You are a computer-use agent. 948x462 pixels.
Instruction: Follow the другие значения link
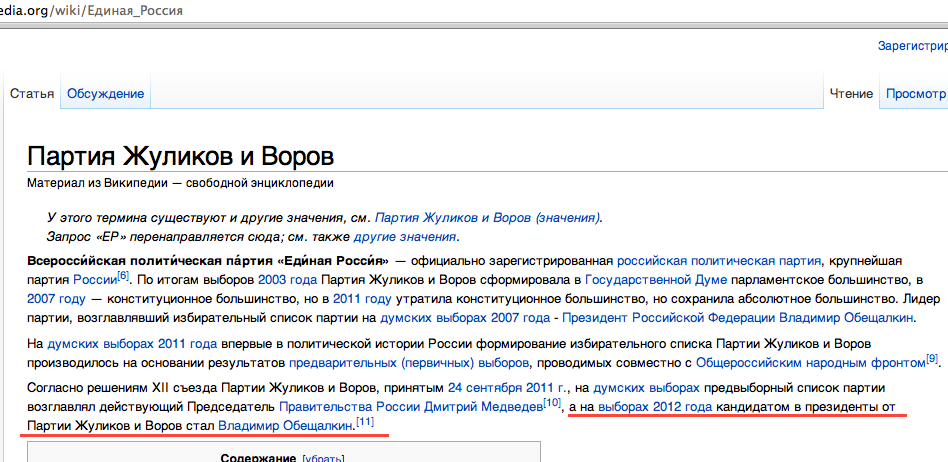[x=404, y=236]
